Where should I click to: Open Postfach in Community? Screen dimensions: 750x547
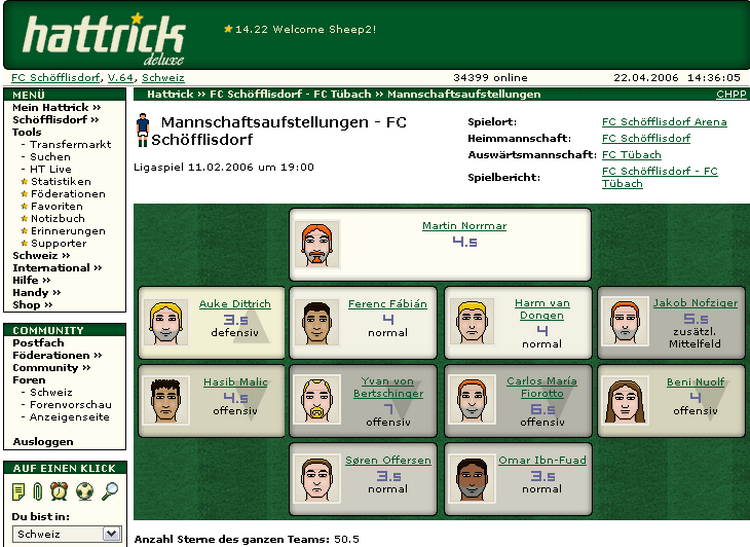[x=38, y=343]
